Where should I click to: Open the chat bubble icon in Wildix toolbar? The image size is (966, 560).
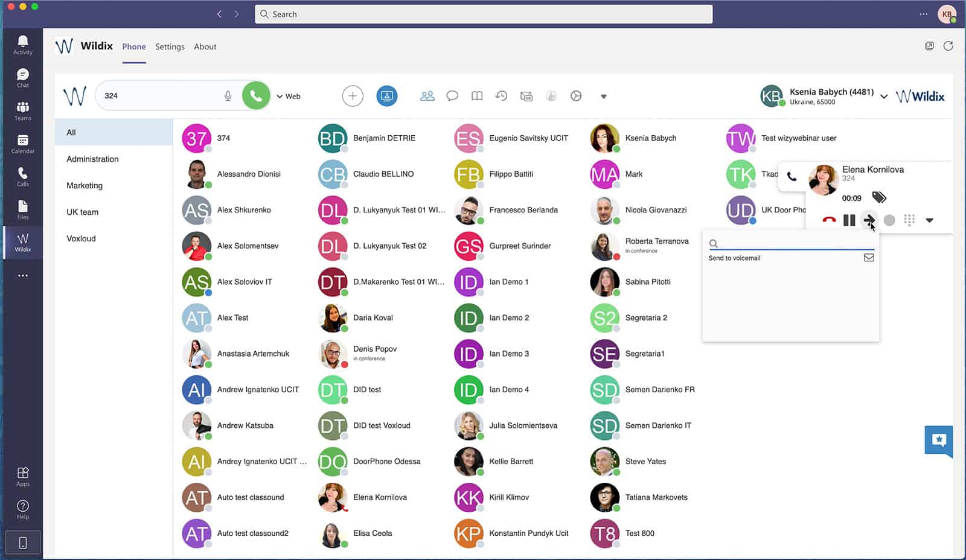tap(452, 96)
